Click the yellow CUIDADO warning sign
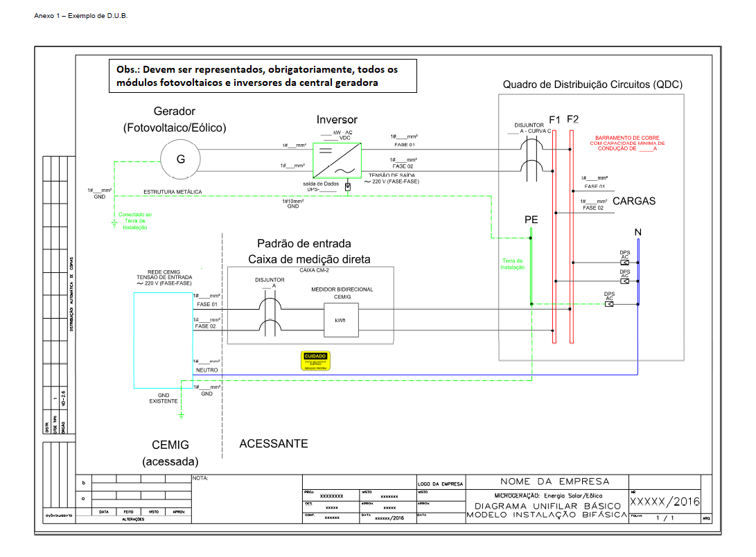 315,360
